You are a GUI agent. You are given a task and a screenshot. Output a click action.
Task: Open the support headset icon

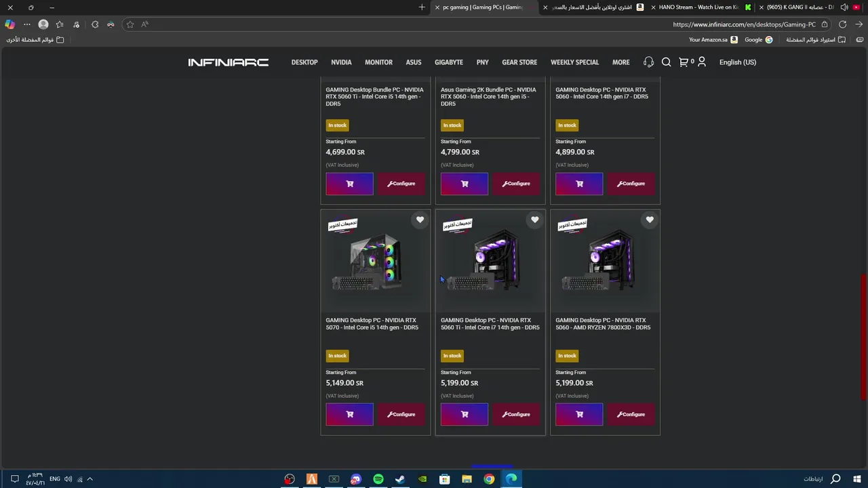tap(648, 62)
